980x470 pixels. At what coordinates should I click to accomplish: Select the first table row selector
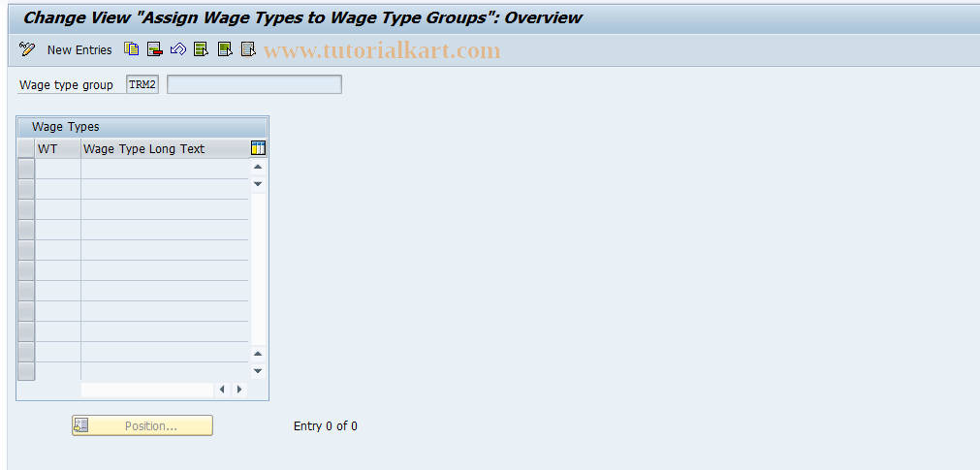[26, 169]
